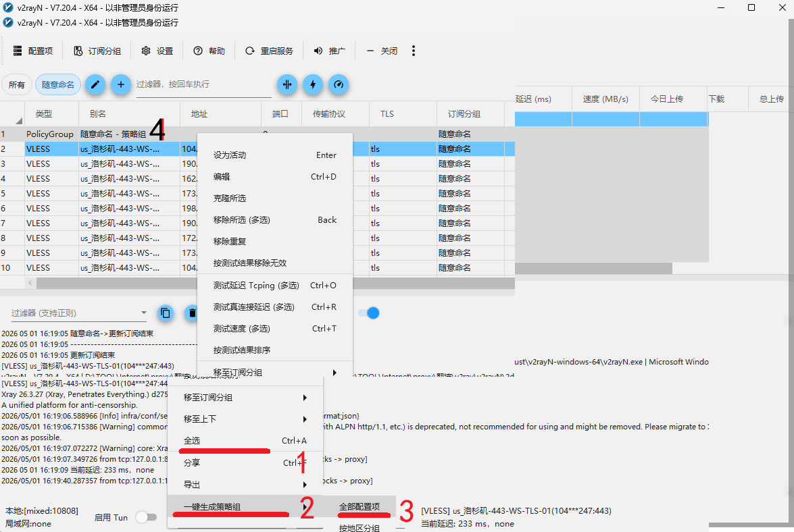Click 局域网:none status text
Image resolution: width=794 pixels, height=532 pixels.
coord(28,524)
